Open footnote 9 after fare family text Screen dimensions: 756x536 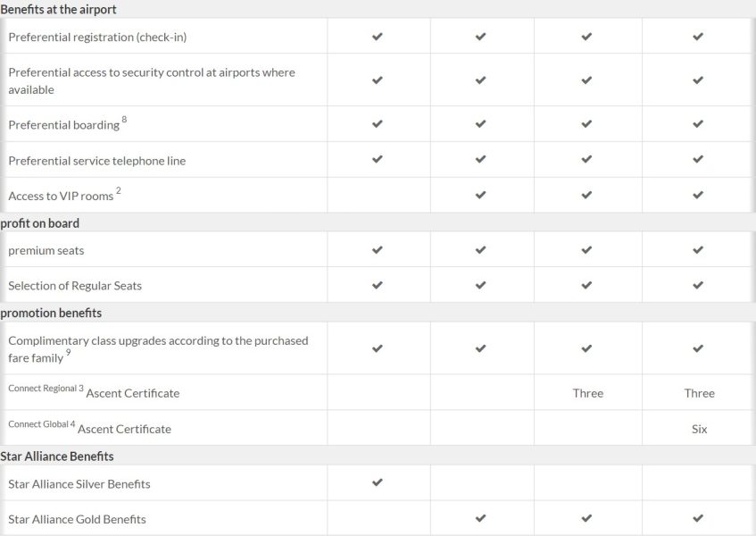tap(70, 353)
